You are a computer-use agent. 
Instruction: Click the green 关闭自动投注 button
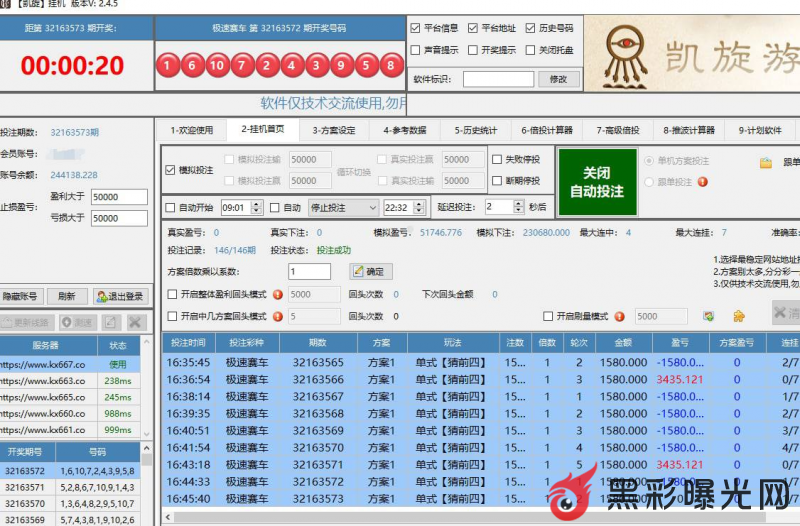[x=596, y=181]
